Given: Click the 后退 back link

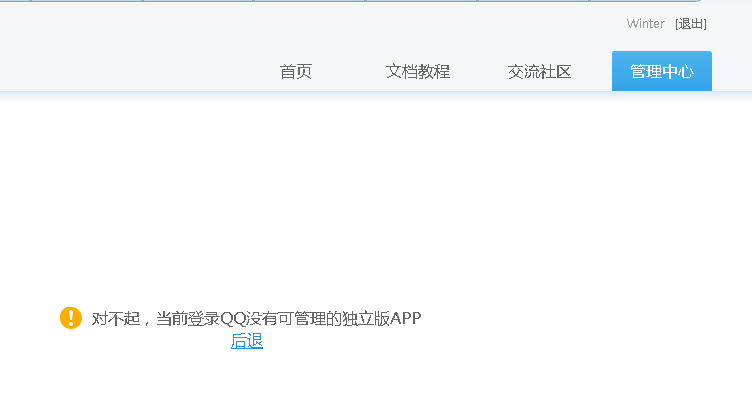Looking at the screenshot, I should (x=247, y=341).
